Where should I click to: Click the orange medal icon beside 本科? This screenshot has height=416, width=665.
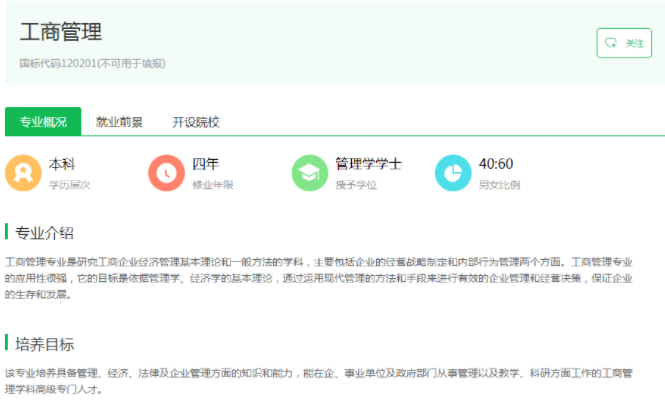pos(23,173)
